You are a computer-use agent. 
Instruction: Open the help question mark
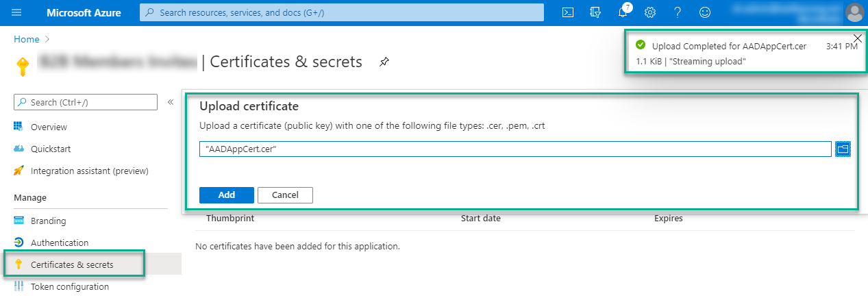(x=678, y=12)
